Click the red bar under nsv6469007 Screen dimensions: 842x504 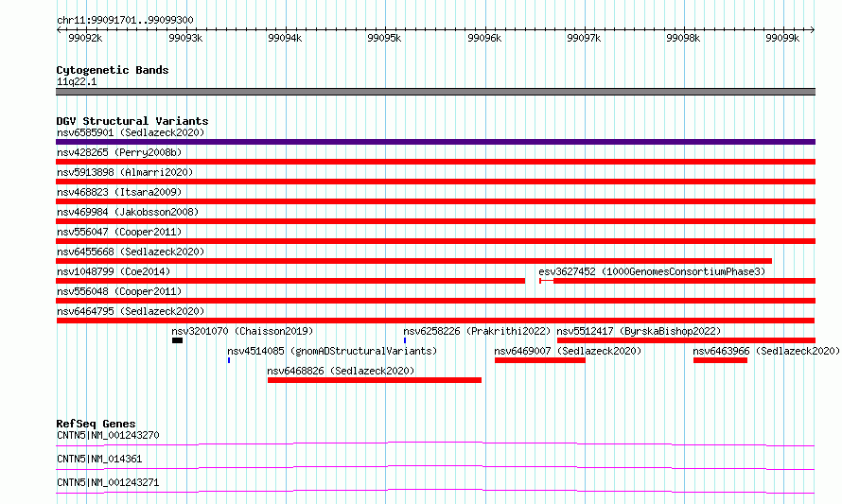click(x=539, y=360)
